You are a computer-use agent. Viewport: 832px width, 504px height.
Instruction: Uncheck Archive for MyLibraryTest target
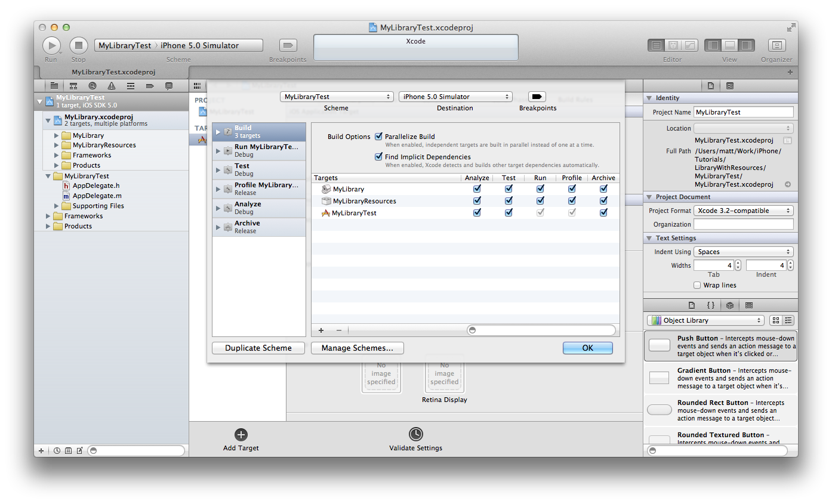pos(603,212)
